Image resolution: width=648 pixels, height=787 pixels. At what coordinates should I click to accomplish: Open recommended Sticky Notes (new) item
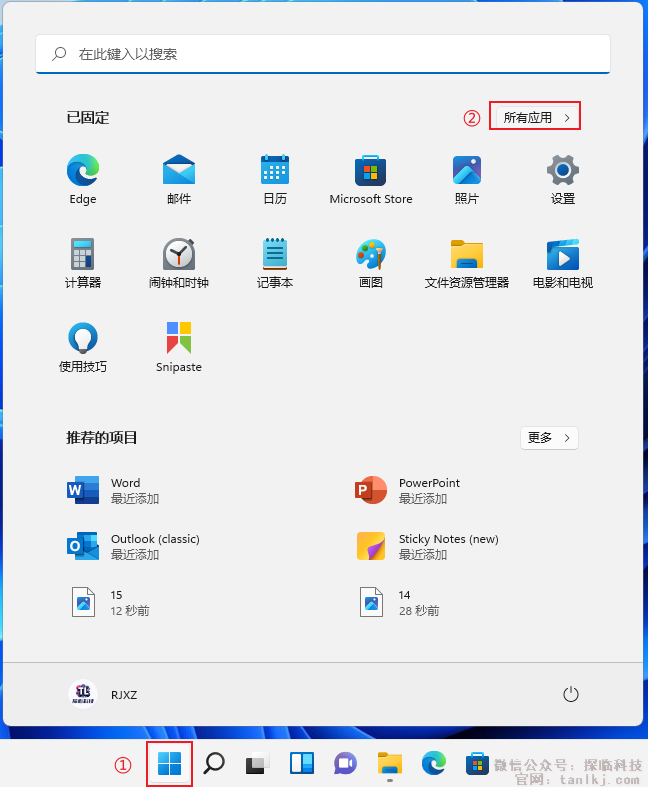coord(427,546)
